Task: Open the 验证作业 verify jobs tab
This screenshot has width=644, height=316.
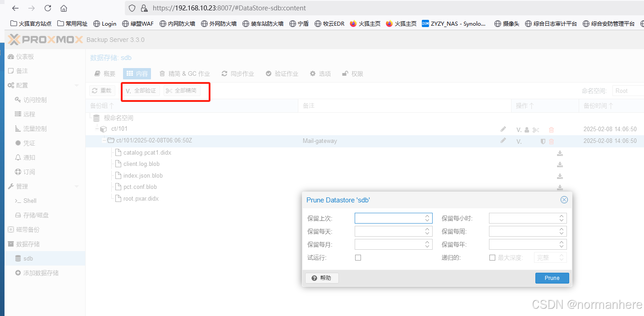Action: [x=282, y=73]
